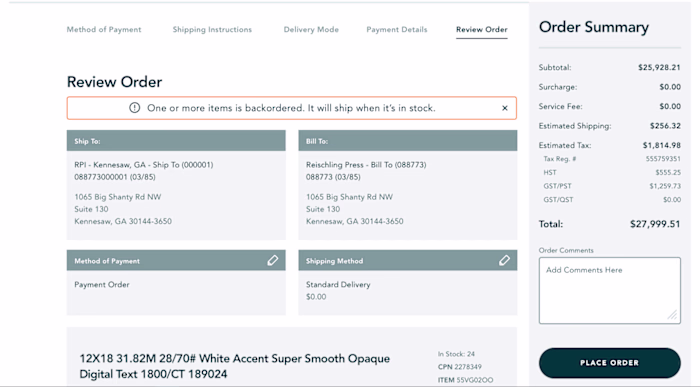Edit the Method of Payment via pencil icon
Viewport: 700px width, 387px height.
click(272, 261)
